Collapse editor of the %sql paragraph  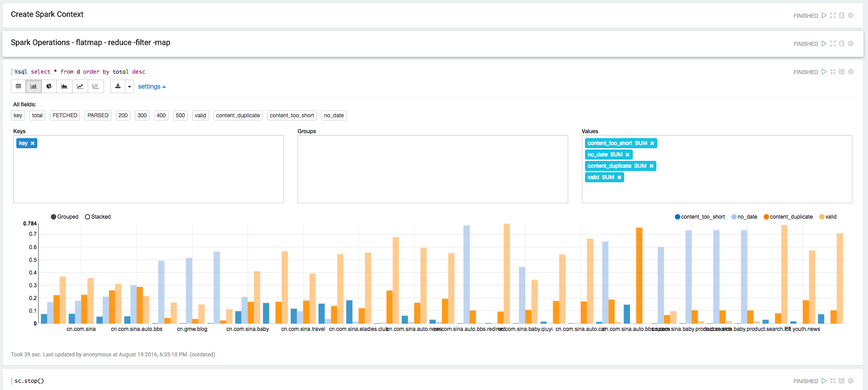(833, 72)
